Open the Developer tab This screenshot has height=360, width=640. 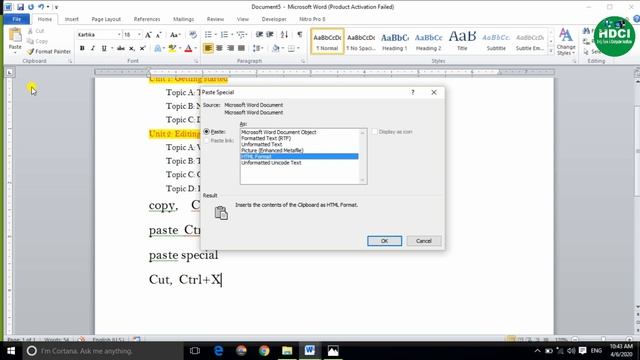pos(274,19)
